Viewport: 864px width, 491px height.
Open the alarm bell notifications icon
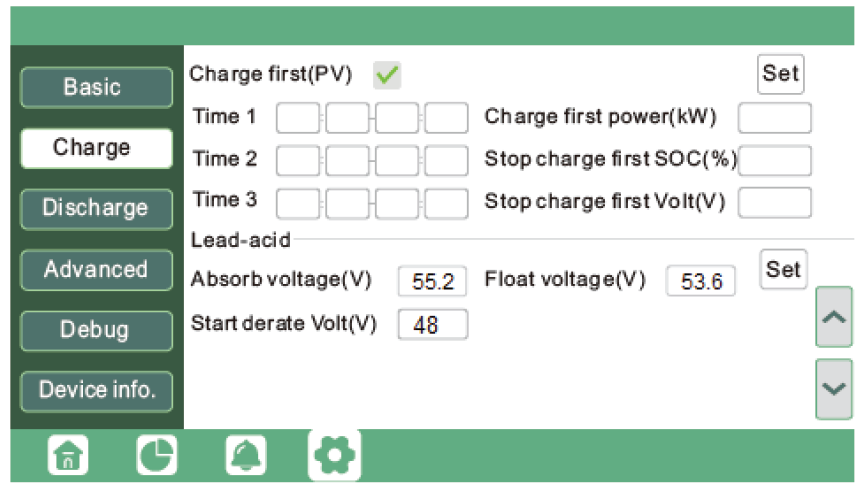pyautogui.click(x=245, y=457)
